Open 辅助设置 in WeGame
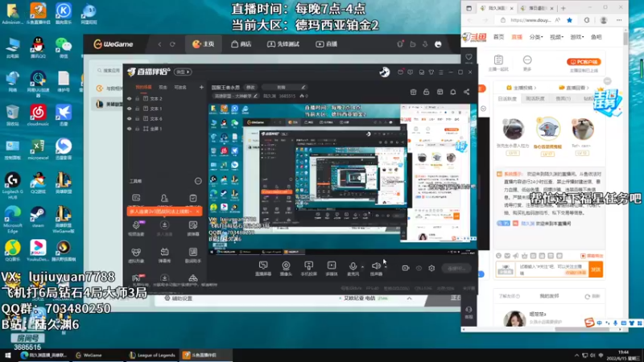The height and width of the screenshot is (362, 644). (178, 298)
